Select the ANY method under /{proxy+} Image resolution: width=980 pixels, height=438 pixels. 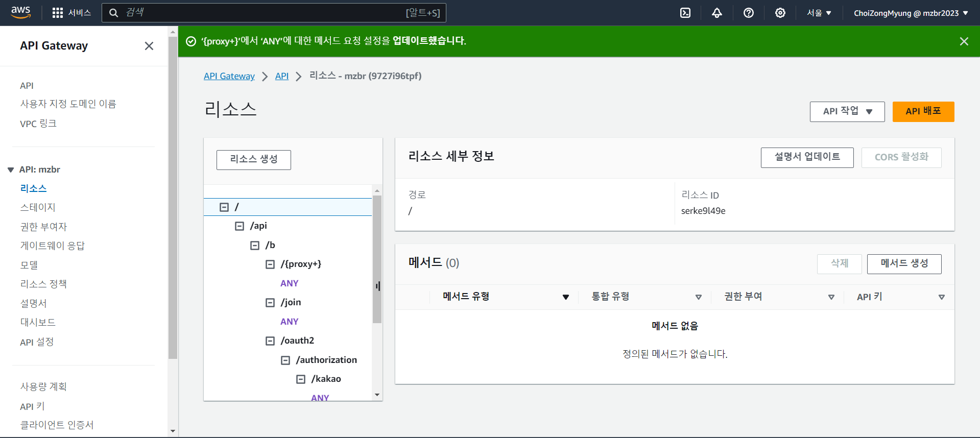click(x=289, y=283)
